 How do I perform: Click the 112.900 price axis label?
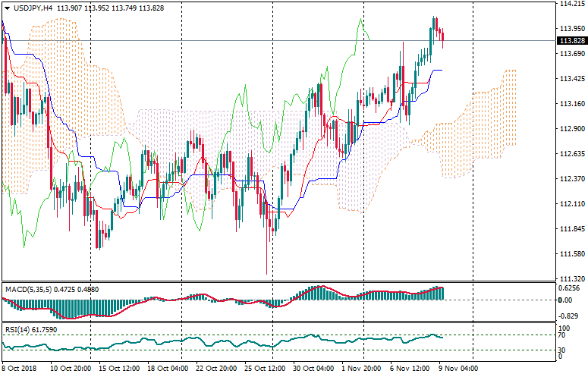(x=571, y=129)
